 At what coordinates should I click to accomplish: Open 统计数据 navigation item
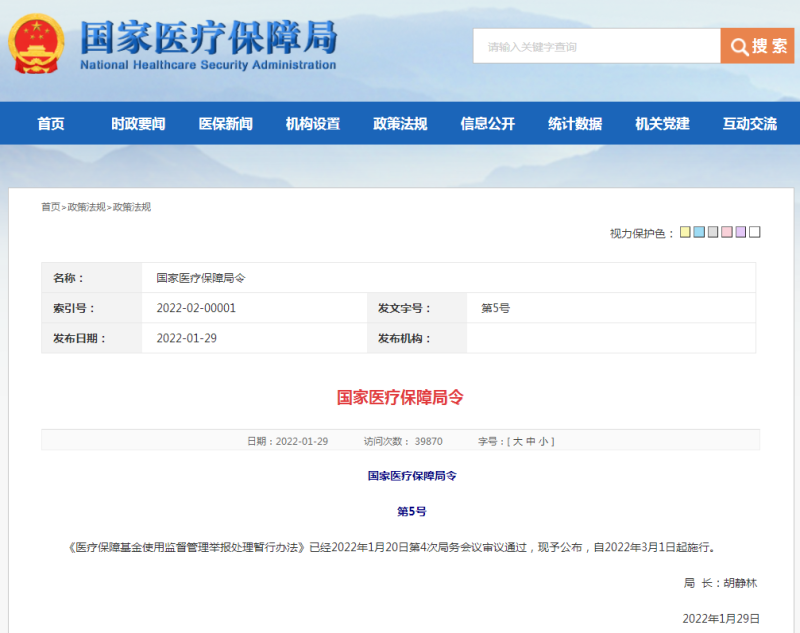pos(575,124)
